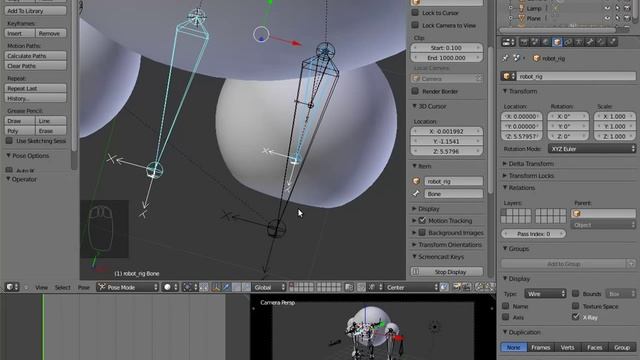Click the pivot point selector icon
Screen dimensions: 640x360
189,287
